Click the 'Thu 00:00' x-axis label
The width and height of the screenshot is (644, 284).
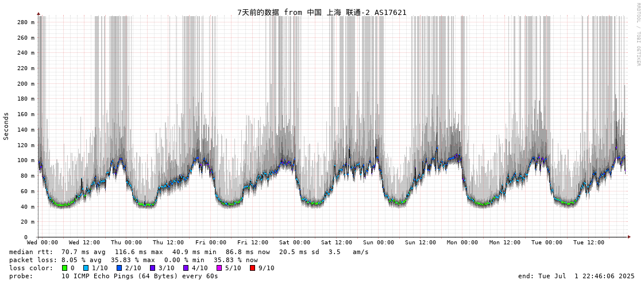[126, 243]
